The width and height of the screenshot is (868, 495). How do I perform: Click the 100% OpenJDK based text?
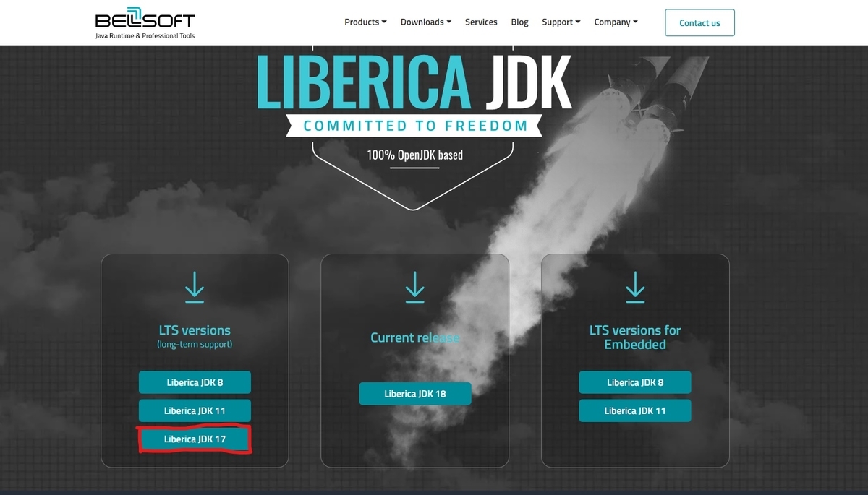[414, 155]
